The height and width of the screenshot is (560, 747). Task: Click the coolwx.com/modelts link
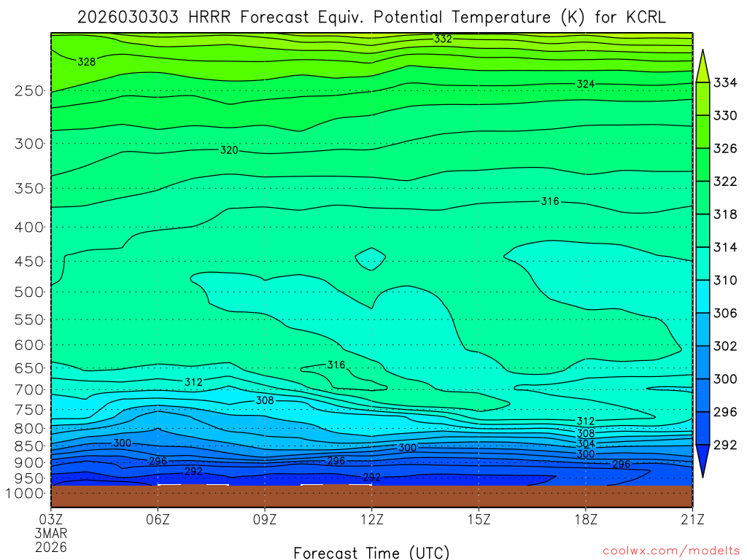tap(671, 551)
